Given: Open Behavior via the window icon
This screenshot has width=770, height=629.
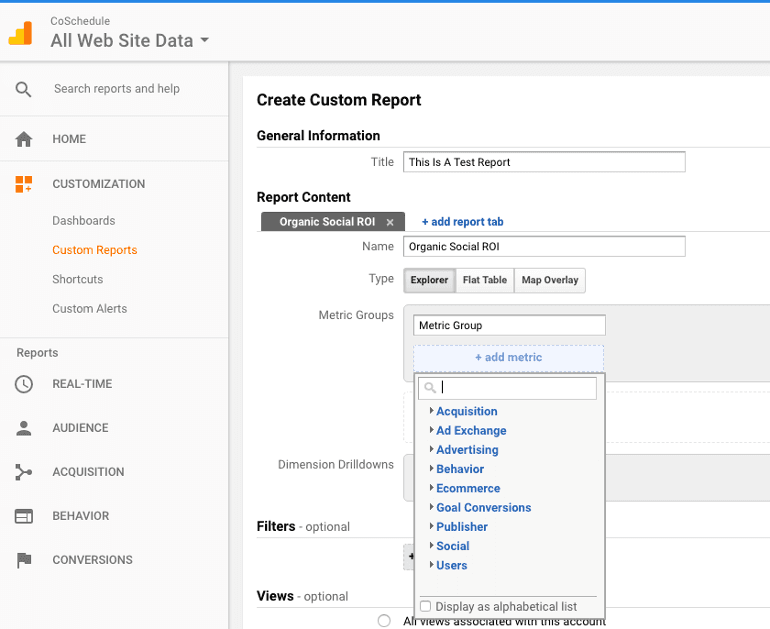Looking at the screenshot, I should coord(24,516).
